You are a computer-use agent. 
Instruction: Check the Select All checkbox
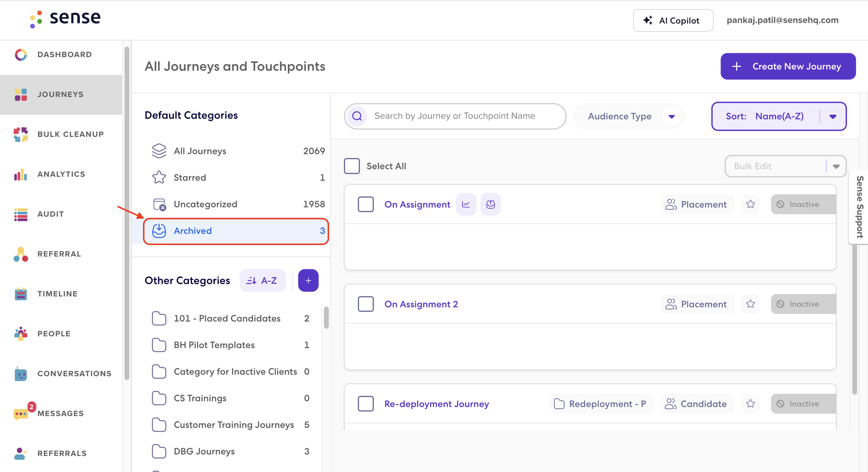352,166
